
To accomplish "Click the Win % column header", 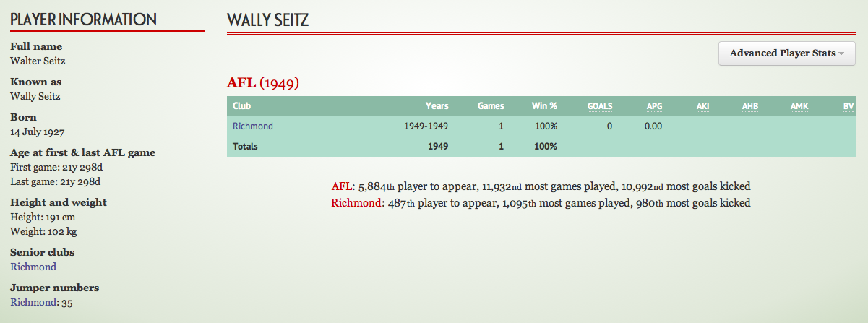I will (544, 106).
